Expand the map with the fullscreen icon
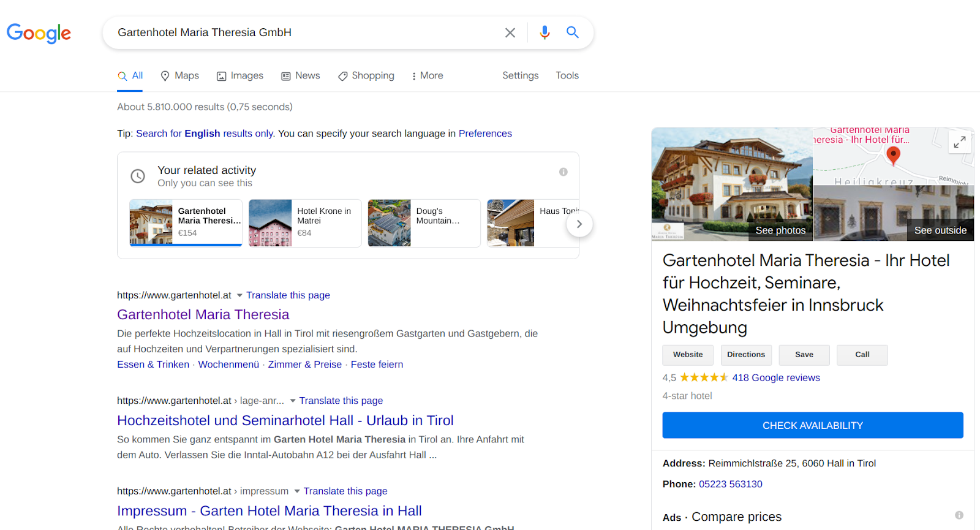This screenshot has width=980, height=530. pyautogui.click(x=960, y=142)
